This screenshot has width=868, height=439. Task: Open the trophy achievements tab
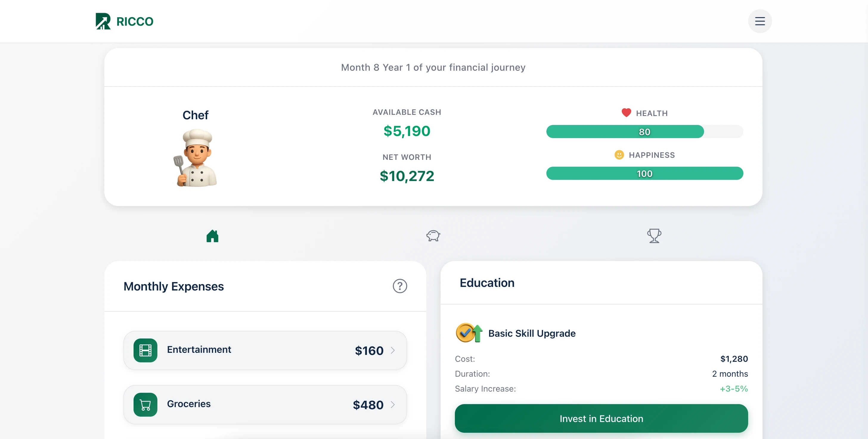tap(654, 236)
